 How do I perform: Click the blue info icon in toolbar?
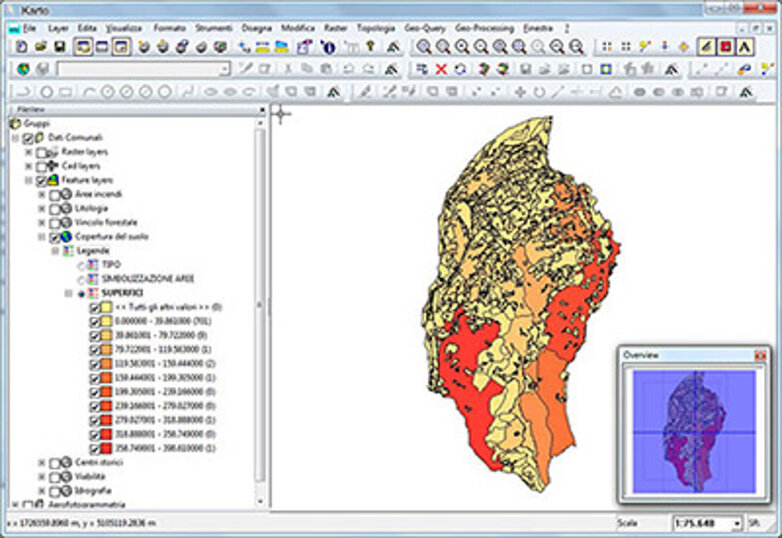[328, 47]
